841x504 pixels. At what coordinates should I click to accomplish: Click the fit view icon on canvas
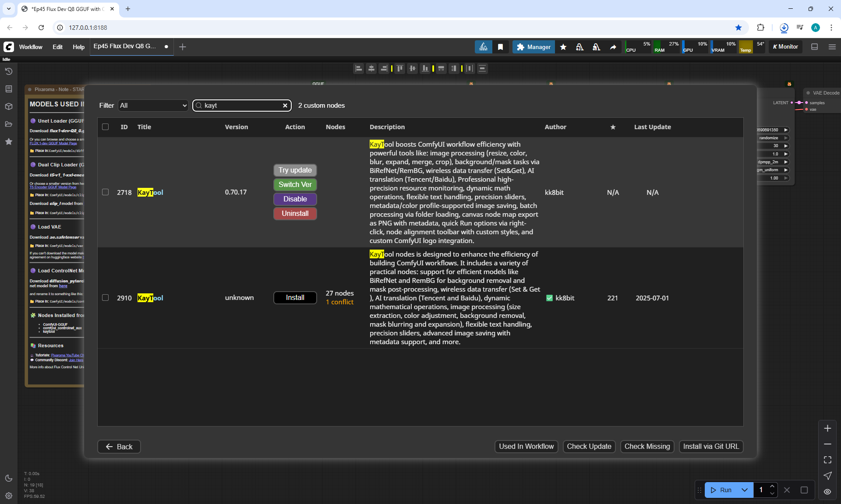(x=827, y=460)
